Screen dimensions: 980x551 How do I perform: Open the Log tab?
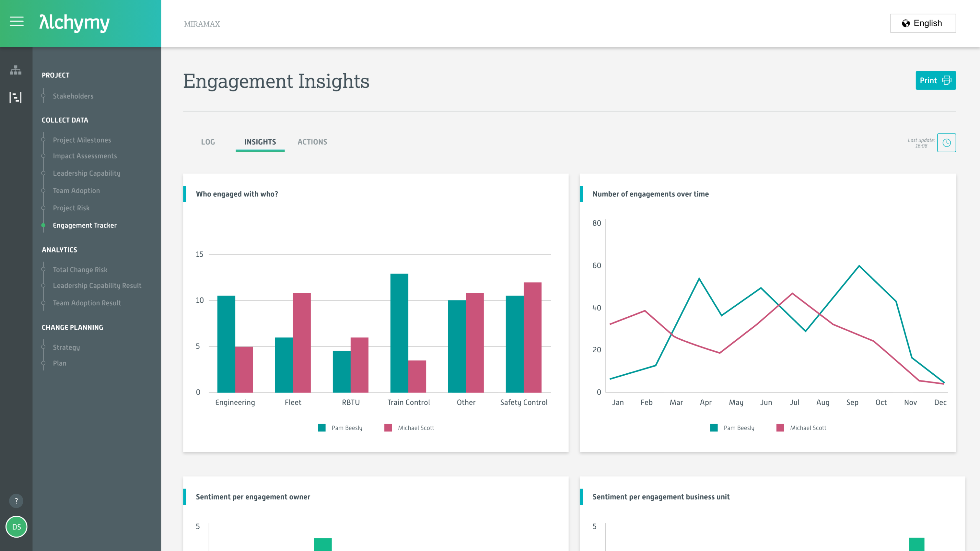coord(208,142)
